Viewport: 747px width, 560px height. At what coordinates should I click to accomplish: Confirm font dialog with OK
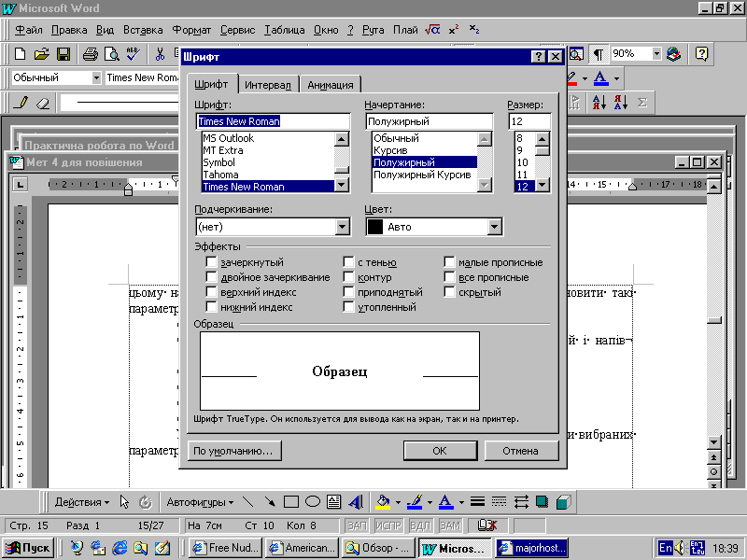click(440, 451)
